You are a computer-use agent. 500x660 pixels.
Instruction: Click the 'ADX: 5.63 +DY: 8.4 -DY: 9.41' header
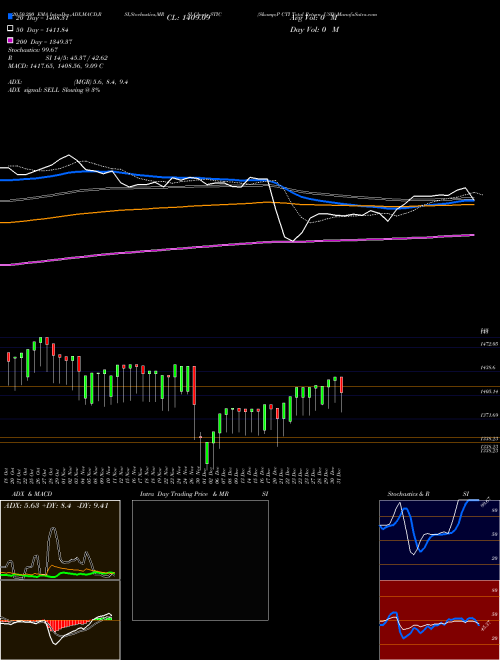[56, 506]
